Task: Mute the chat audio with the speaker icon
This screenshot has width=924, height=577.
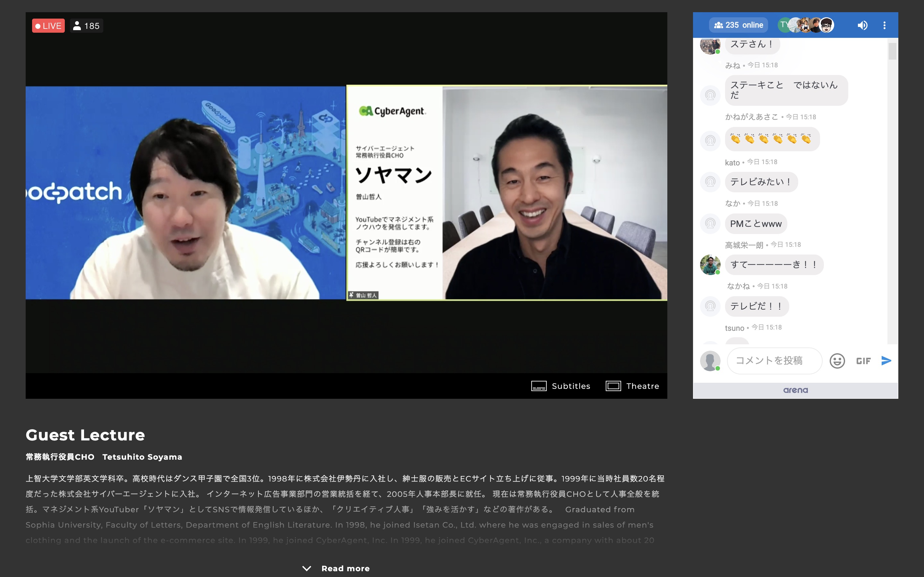Action: [x=862, y=25]
